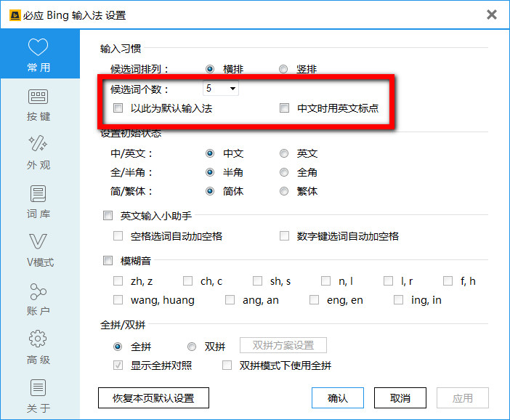Check fuzzy pinyin ang, an
The width and height of the screenshot is (510, 420).
click(x=230, y=299)
